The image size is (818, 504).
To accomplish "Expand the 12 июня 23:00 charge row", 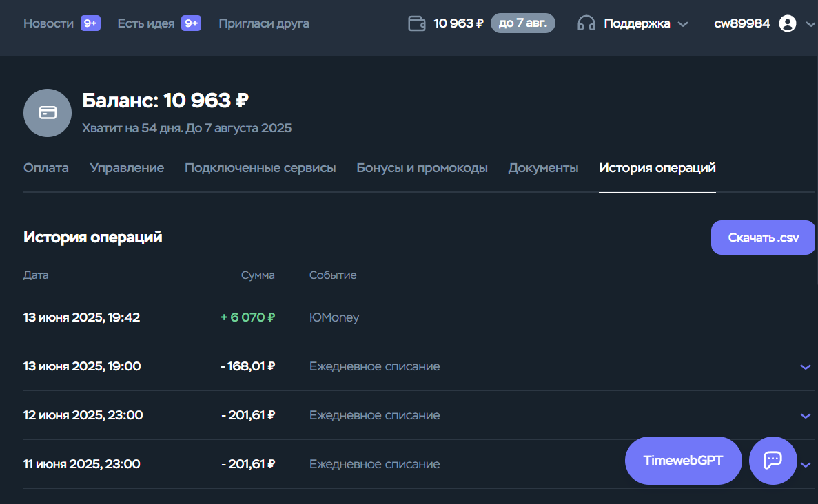I will tap(806, 416).
